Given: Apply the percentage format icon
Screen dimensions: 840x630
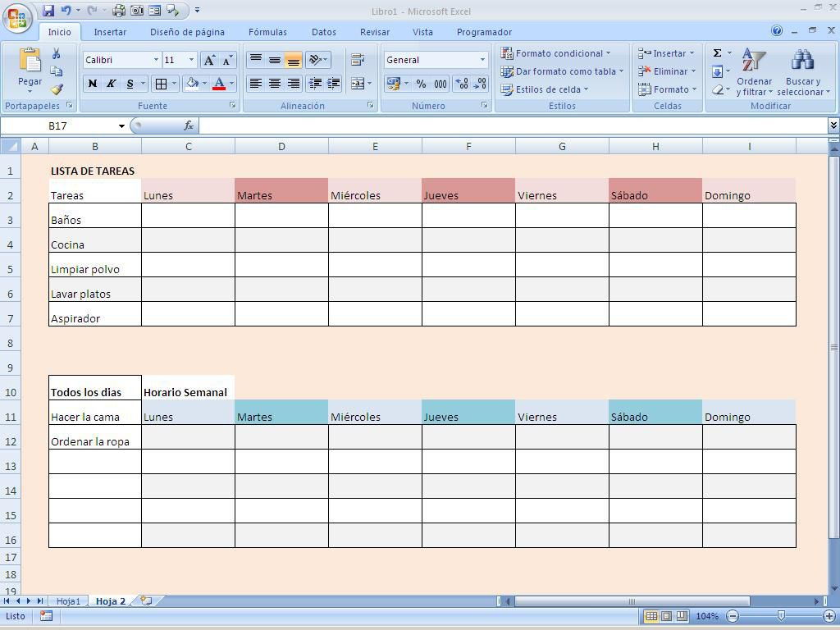Looking at the screenshot, I should pos(422,84).
